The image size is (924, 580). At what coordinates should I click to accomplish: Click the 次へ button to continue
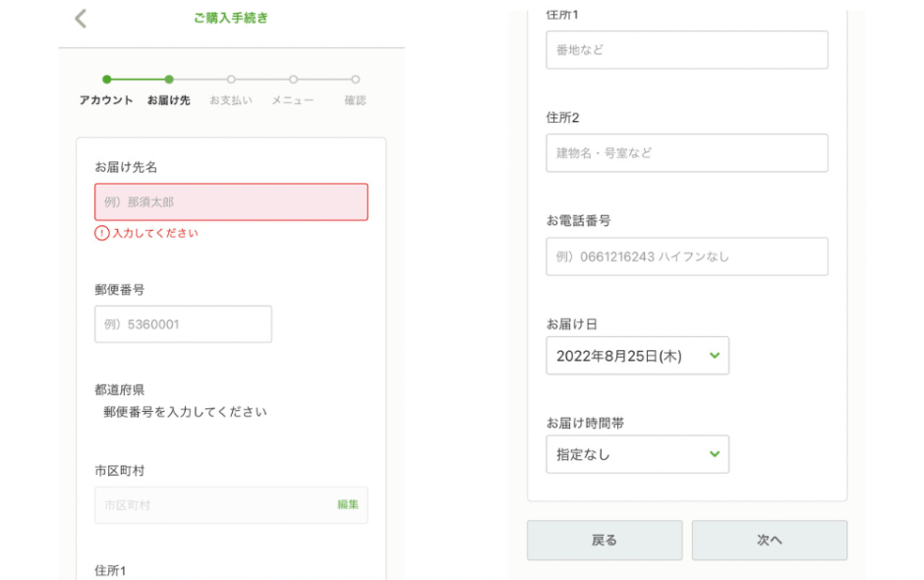point(770,540)
